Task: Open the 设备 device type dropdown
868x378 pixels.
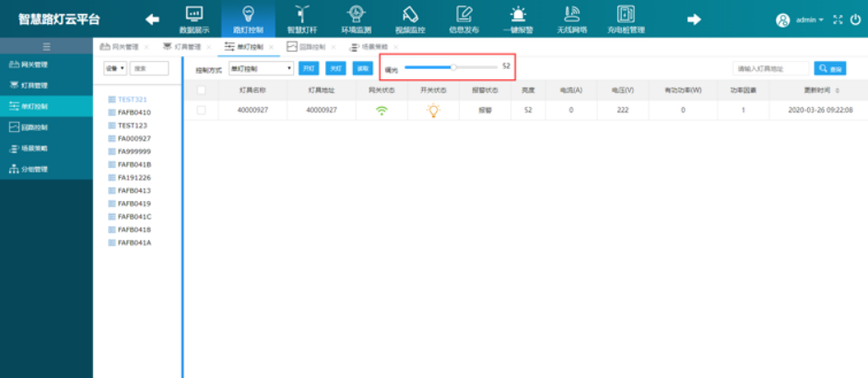Action: point(114,68)
